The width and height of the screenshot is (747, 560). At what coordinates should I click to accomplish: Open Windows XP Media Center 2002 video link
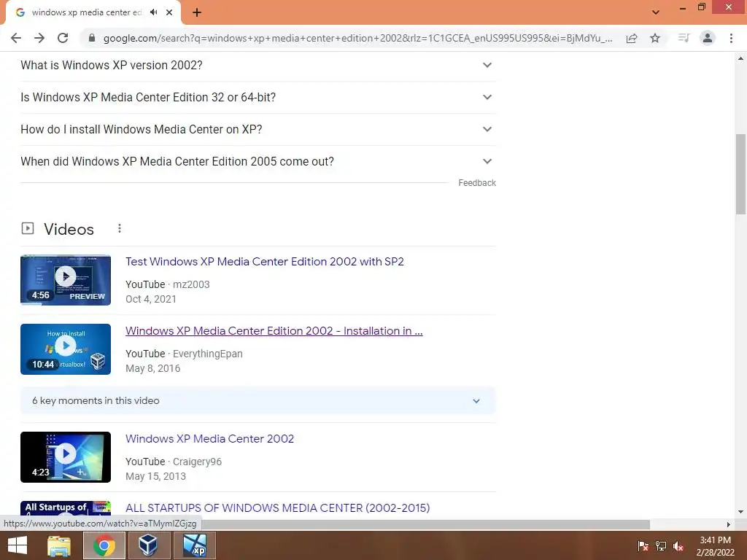[209, 438]
